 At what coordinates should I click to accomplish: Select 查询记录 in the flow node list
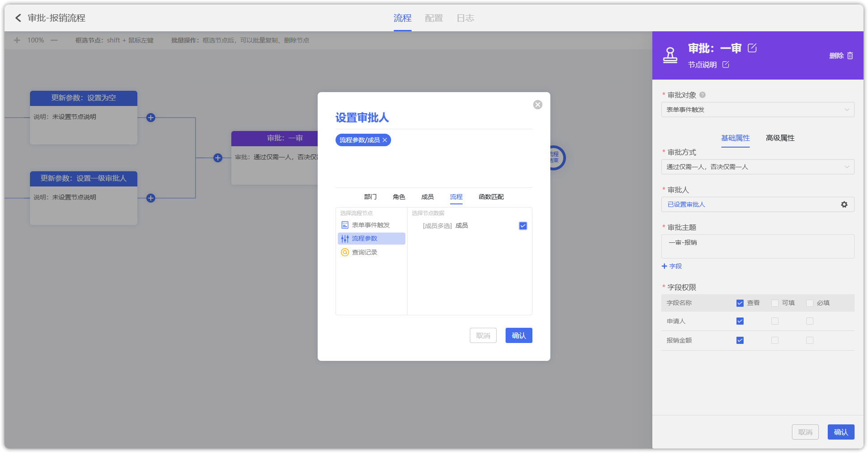pos(364,252)
